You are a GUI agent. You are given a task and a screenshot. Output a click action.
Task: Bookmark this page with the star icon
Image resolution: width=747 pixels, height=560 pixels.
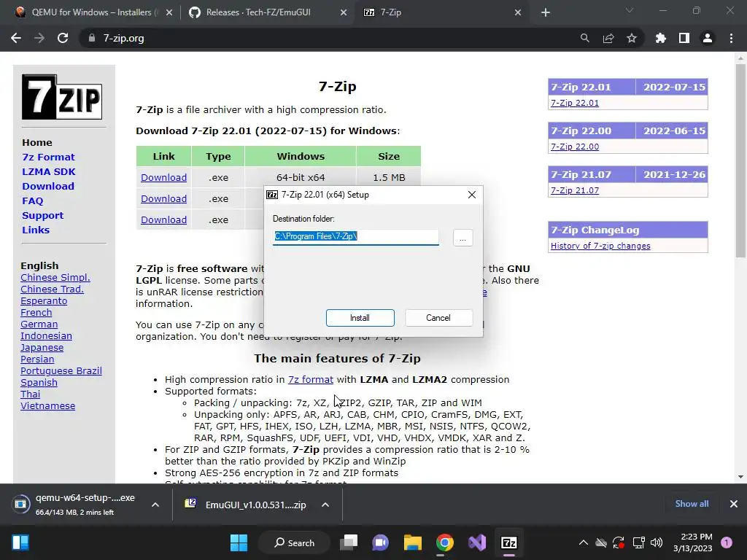632,38
